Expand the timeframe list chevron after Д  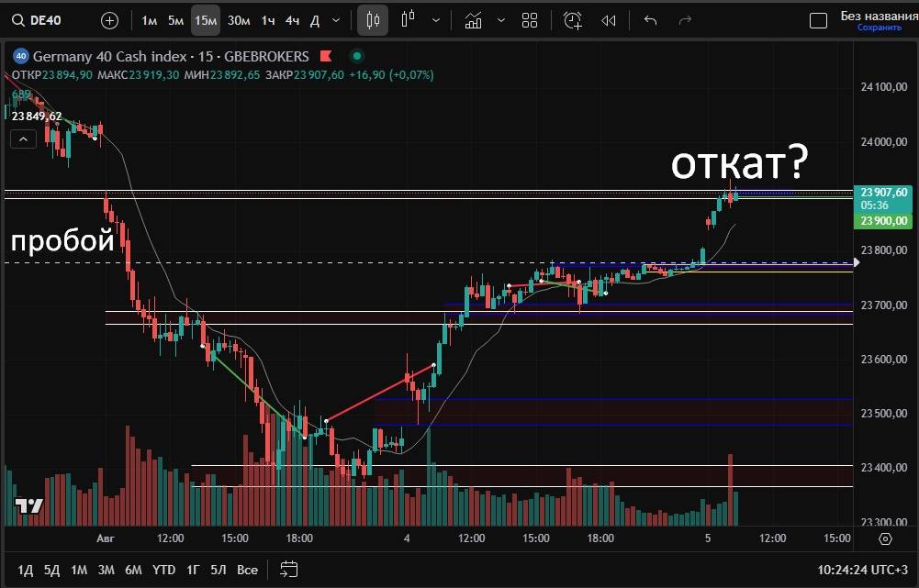point(336,20)
